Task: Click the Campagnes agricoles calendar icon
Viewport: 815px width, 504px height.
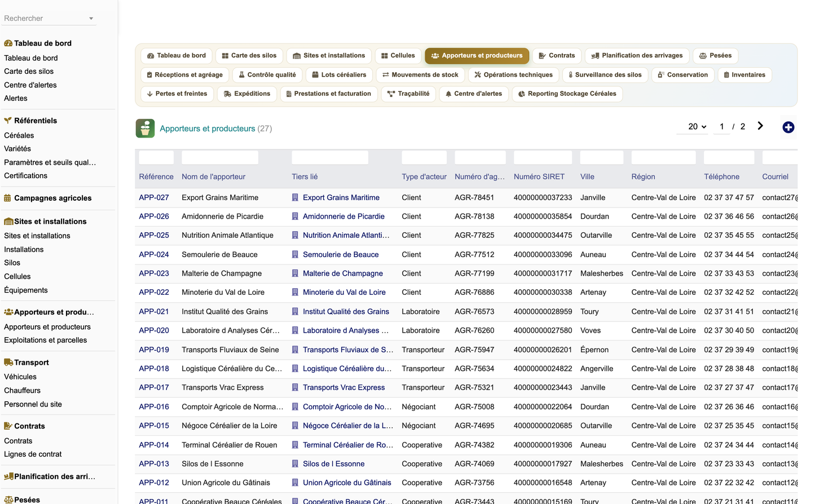Action: point(8,198)
